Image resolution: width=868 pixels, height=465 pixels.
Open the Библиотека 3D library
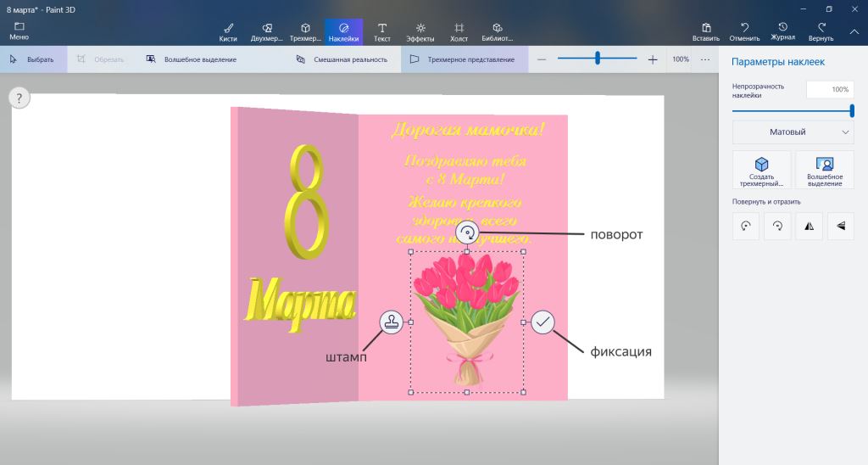tap(497, 31)
